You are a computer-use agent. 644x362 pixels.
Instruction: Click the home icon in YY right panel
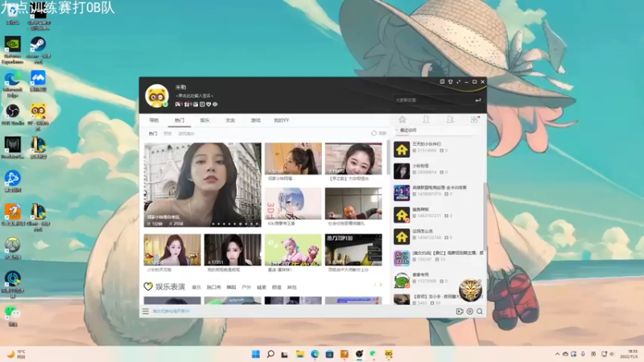(x=402, y=119)
